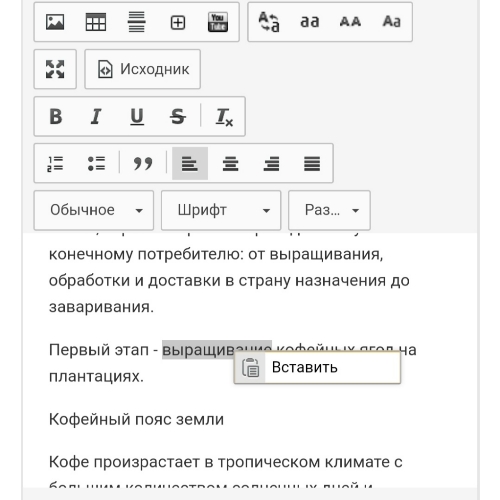Click the paste clipboard icon in the context menu
500x500 pixels.
(250, 368)
